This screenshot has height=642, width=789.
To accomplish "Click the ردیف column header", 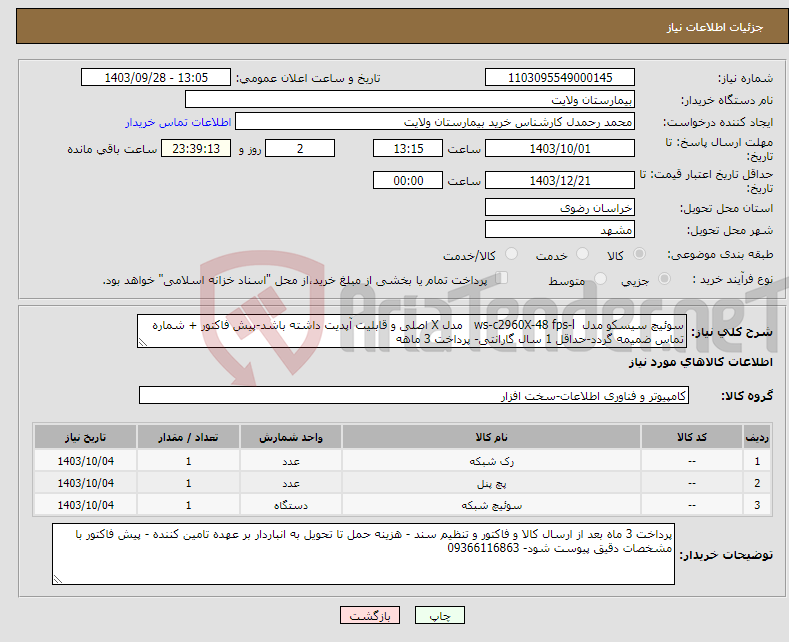I will pyautogui.click(x=757, y=437).
